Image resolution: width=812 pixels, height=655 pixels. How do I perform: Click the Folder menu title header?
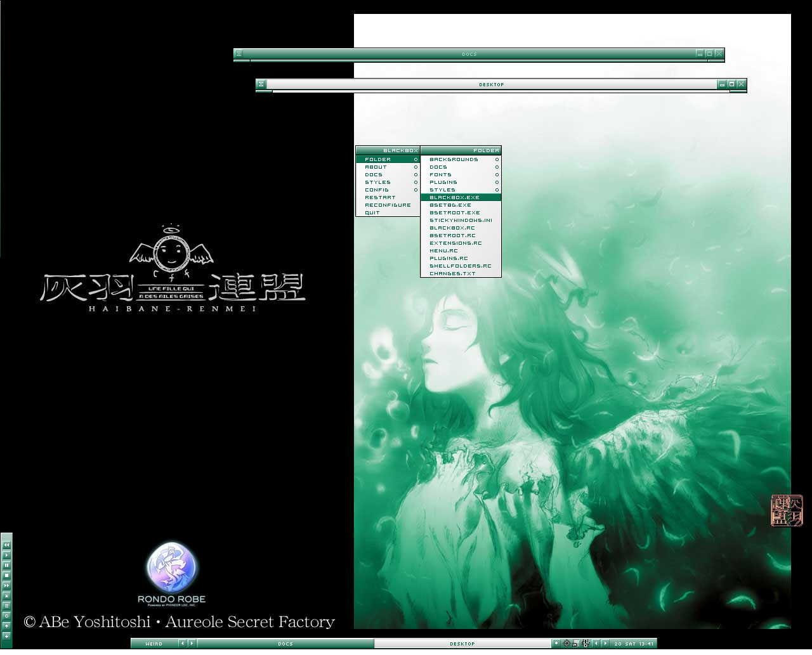click(461, 150)
